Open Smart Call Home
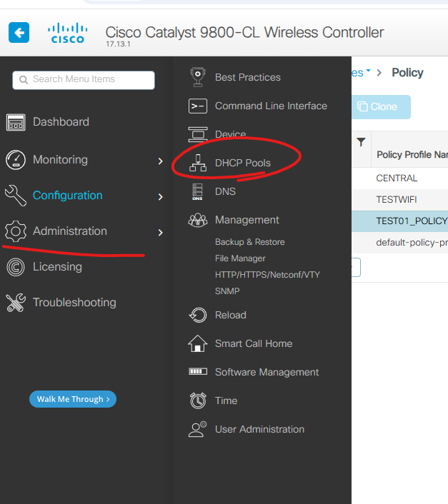448x504 pixels. pyautogui.click(x=254, y=343)
